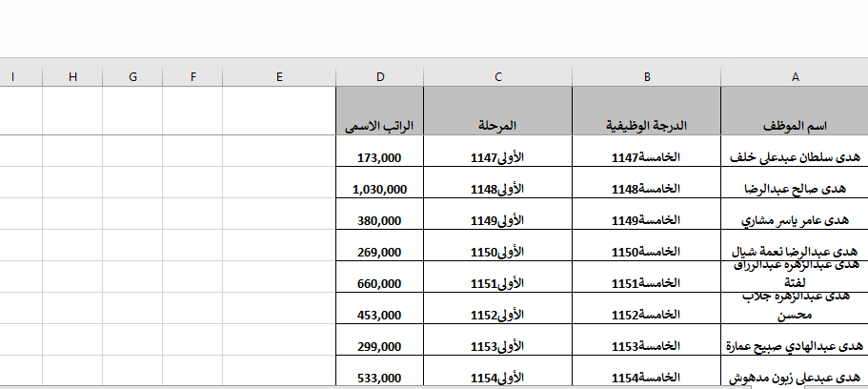Select column B header
Image resolution: width=868 pixels, height=389 pixels.
(x=647, y=76)
